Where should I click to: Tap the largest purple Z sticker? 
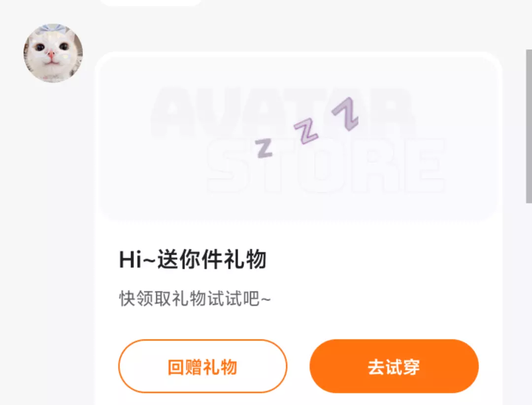point(345,114)
